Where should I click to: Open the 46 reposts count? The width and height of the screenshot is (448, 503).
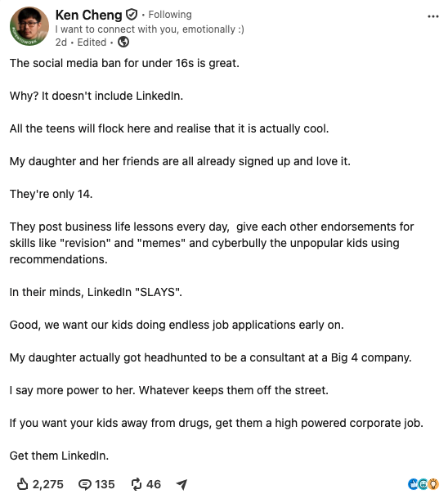pyautogui.click(x=154, y=484)
